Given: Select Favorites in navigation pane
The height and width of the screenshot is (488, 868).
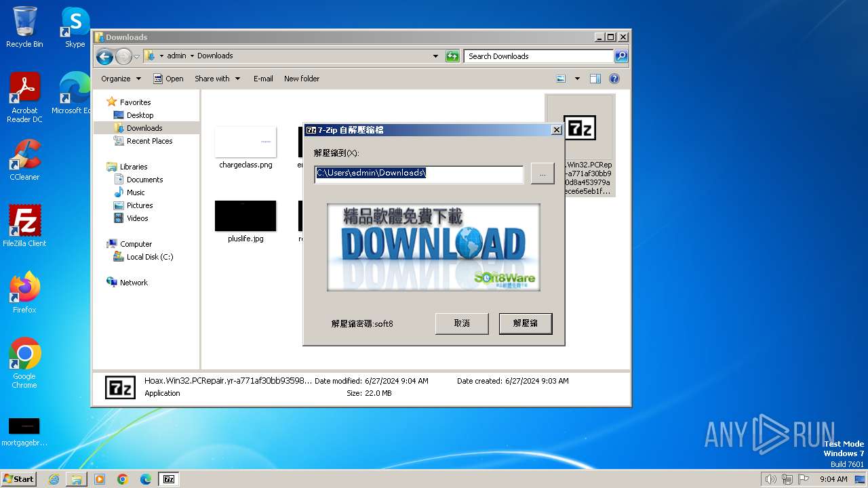Looking at the screenshot, I should 135,102.
